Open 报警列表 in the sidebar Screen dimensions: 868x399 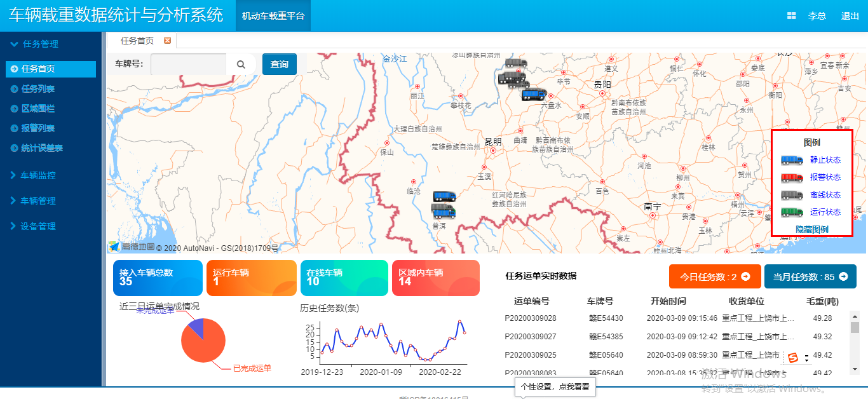click(x=37, y=128)
